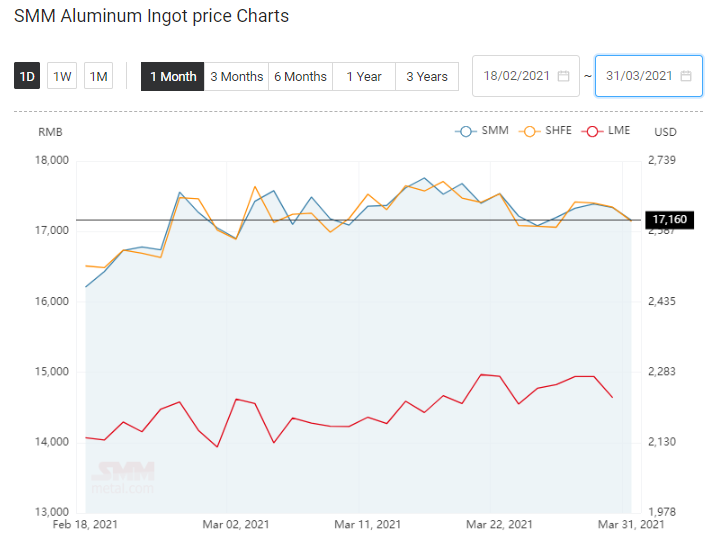
Task: Click the Mar 11, 2021 axis date
Action: click(367, 525)
